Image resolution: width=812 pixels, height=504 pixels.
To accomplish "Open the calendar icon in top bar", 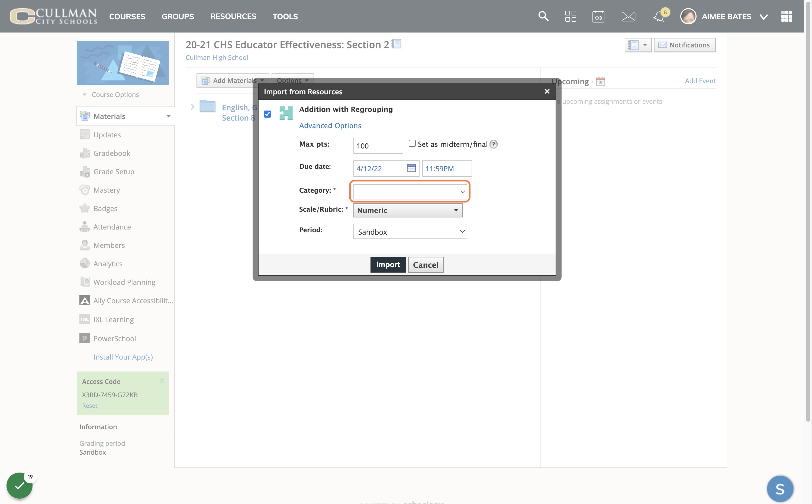I will click(598, 16).
